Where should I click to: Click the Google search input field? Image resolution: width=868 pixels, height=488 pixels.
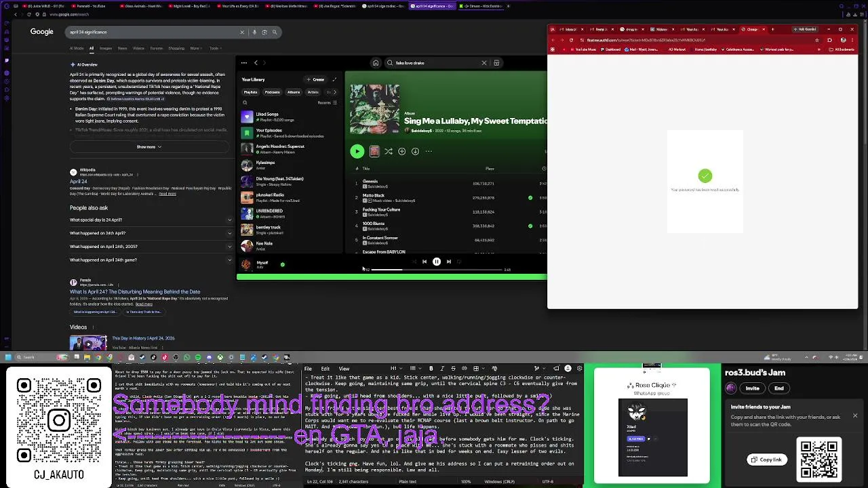(x=153, y=32)
